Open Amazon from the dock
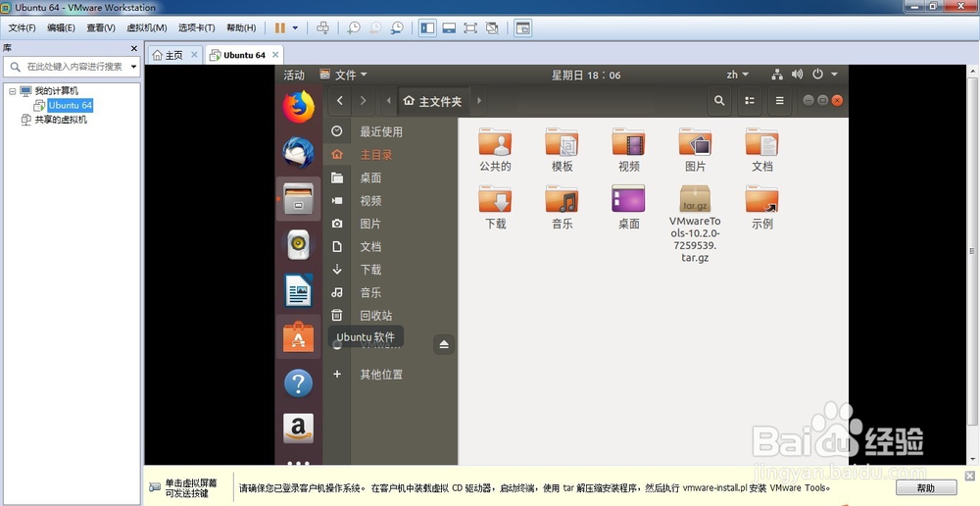This screenshot has height=506, width=980. (x=298, y=429)
